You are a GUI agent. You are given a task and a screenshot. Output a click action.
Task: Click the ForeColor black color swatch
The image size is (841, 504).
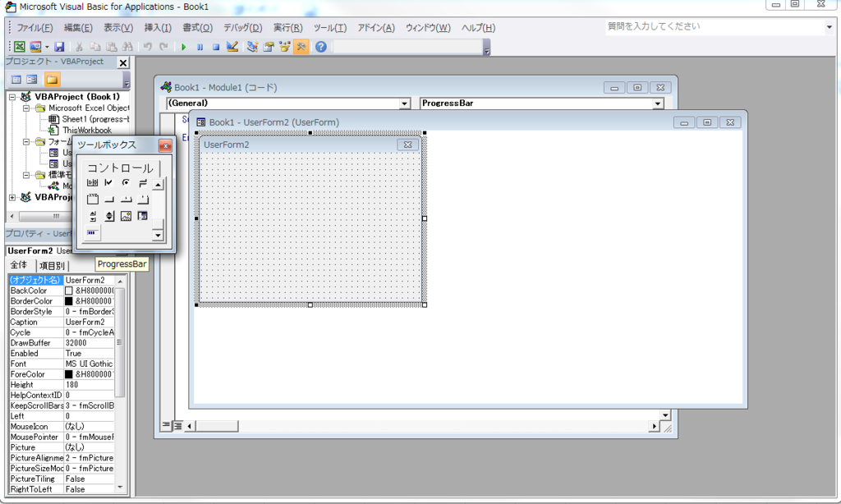point(69,374)
